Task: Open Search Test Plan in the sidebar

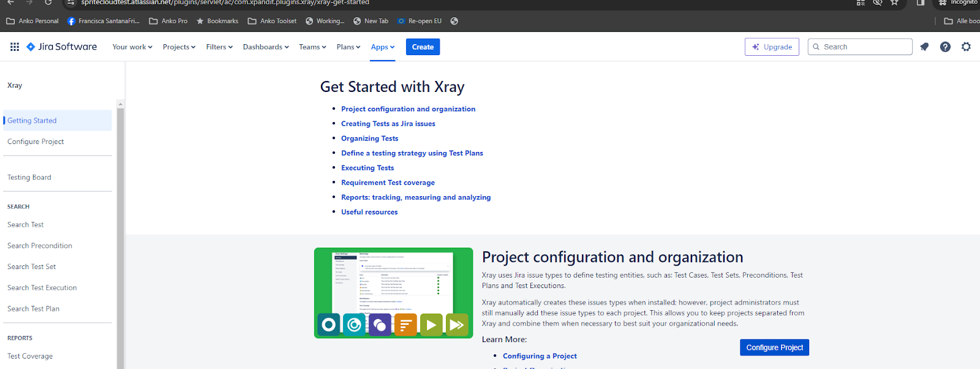Action: [x=34, y=309]
